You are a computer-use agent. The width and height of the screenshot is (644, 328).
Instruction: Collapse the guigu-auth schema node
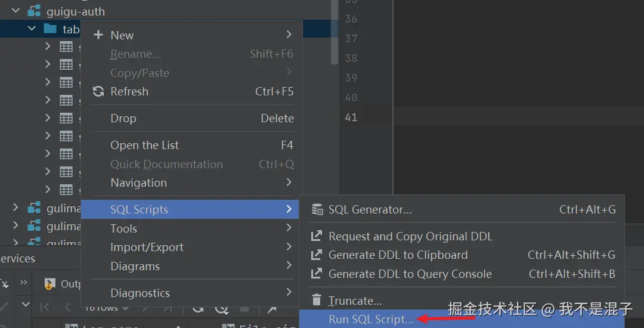pyautogui.click(x=16, y=11)
